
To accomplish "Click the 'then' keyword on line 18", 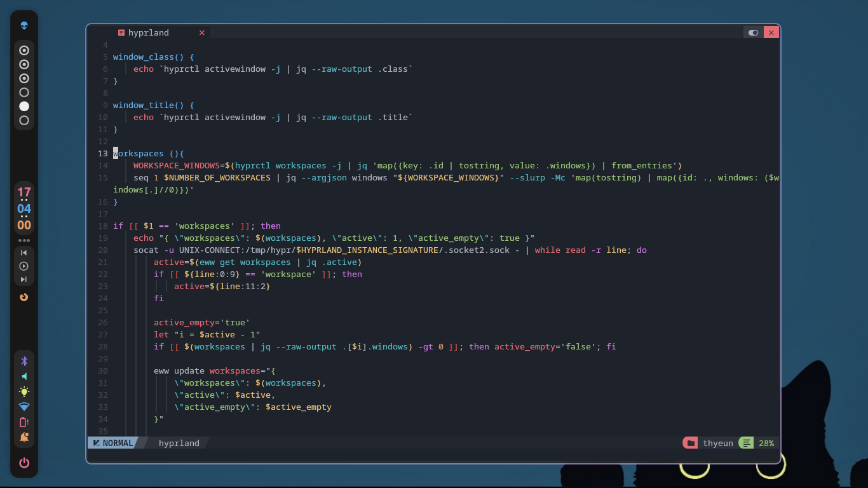I will click(x=271, y=226).
